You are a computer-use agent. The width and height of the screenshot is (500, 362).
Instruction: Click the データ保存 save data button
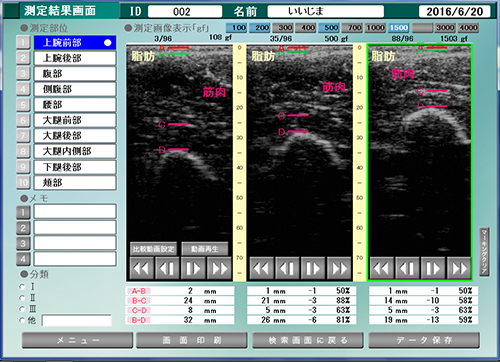click(424, 340)
